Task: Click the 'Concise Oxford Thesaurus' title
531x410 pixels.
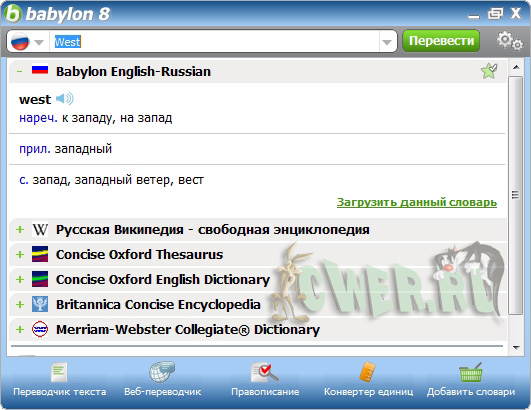Action: pyautogui.click(x=140, y=254)
